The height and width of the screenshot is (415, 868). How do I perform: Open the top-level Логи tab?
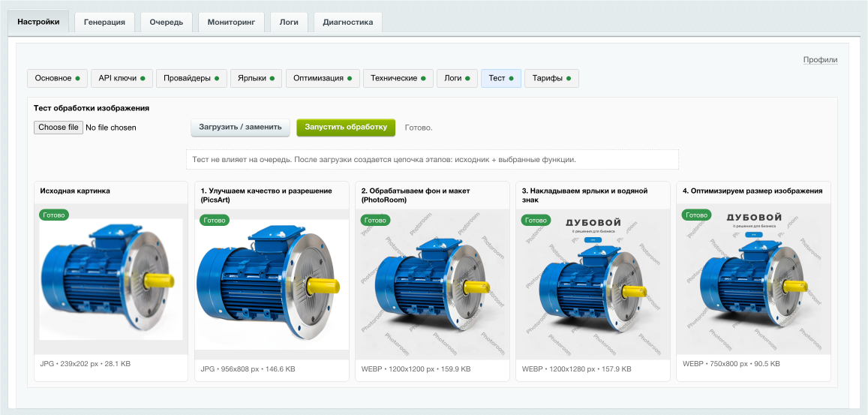click(289, 23)
